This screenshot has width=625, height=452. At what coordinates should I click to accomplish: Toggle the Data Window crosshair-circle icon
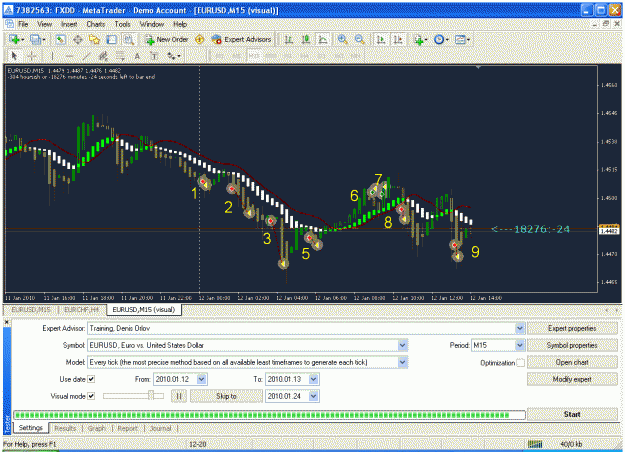tap(78, 39)
